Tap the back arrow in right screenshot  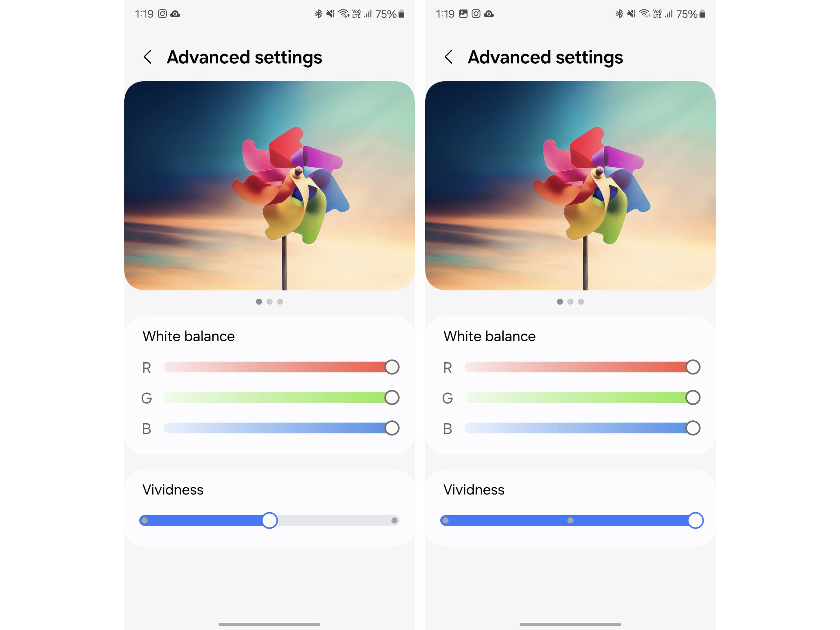[x=449, y=57]
